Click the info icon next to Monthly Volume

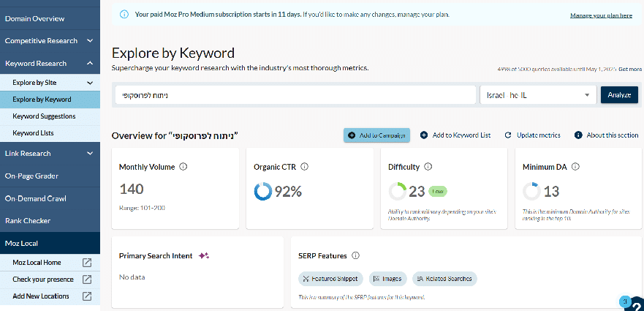[183, 167]
